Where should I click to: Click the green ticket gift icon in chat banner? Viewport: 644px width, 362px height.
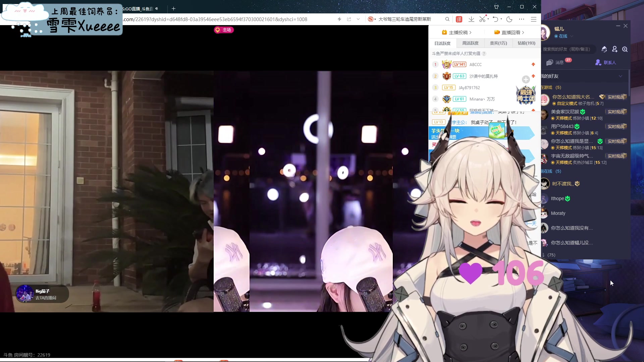[x=497, y=130]
